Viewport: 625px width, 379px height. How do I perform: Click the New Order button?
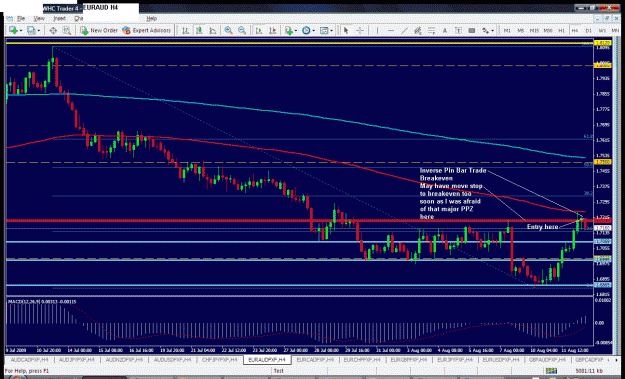pos(99,30)
